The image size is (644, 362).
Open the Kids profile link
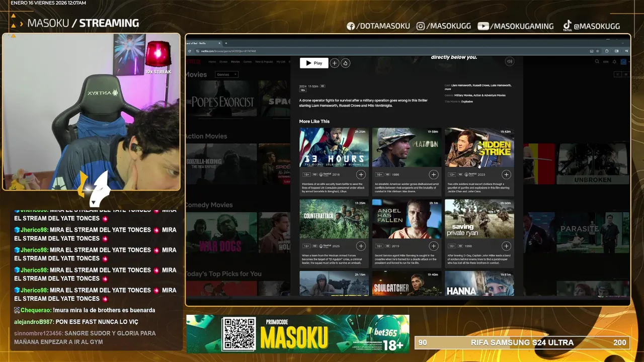[606, 61]
